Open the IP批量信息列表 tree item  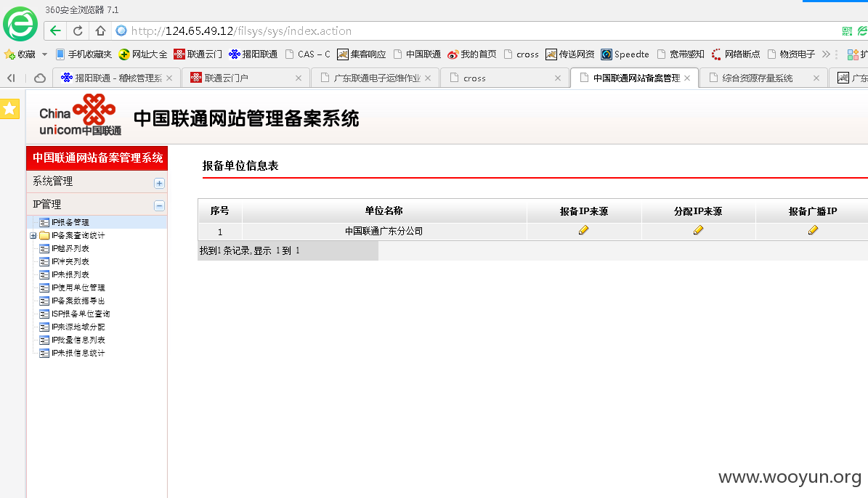[x=78, y=340]
